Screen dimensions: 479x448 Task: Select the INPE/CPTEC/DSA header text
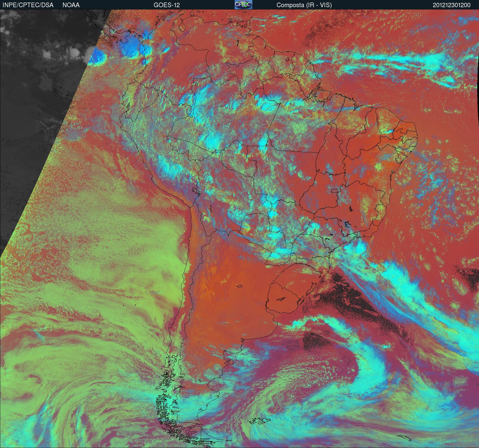[28, 5]
